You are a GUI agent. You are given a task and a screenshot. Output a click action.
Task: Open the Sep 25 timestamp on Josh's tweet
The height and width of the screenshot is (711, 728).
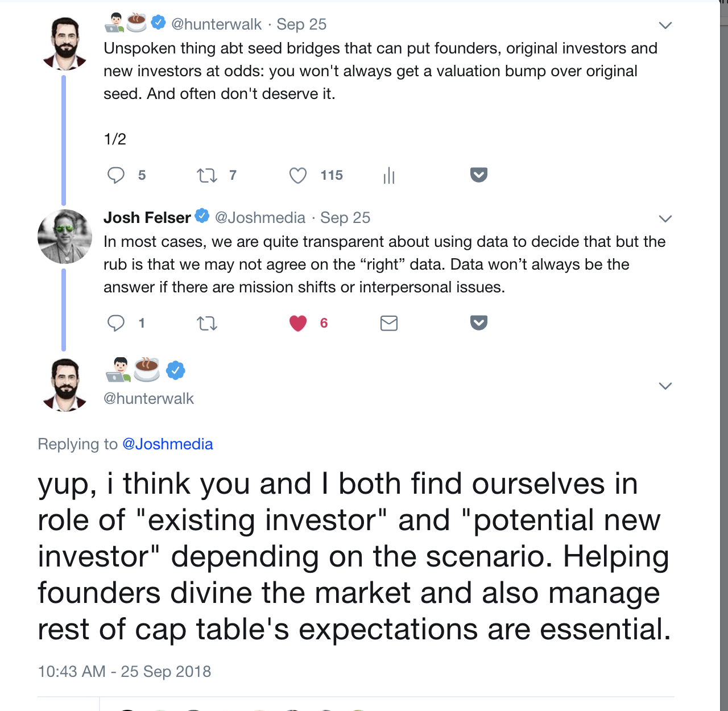tap(345, 218)
